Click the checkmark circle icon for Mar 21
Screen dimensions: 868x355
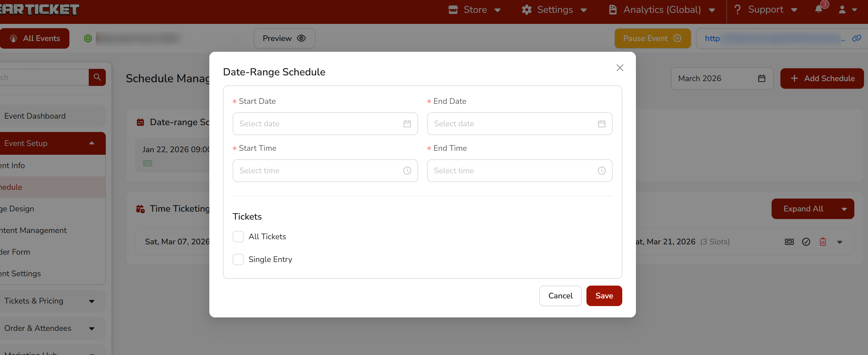click(806, 242)
